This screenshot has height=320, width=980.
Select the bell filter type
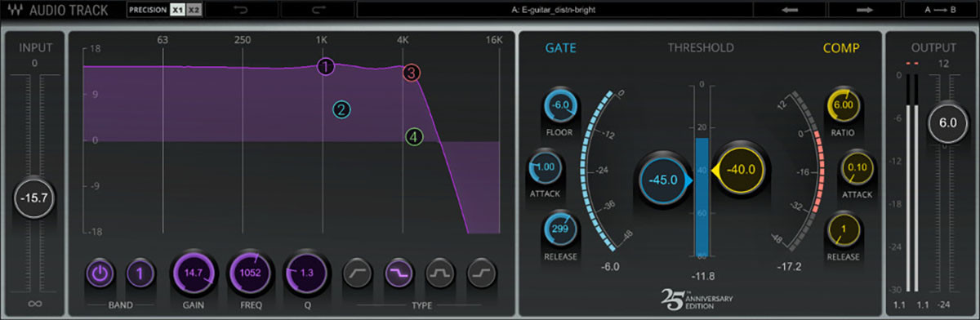(x=439, y=273)
